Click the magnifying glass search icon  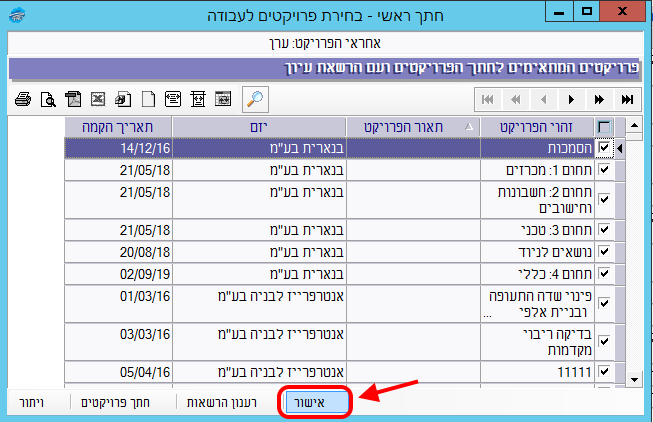click(255, 99)
